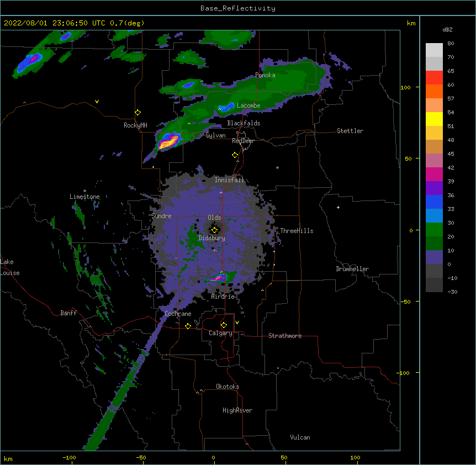Click the Calgary city label
Viewport: 476px width, 465px height.
click(220, 333)
